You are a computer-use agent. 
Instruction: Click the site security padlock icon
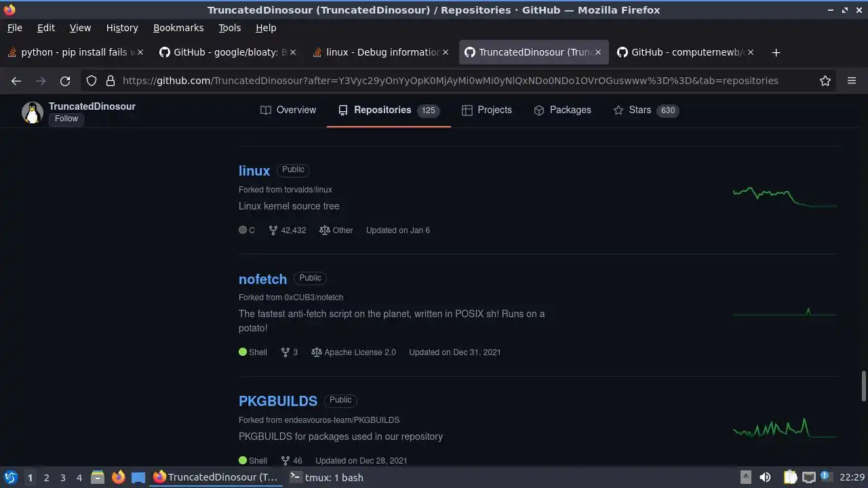click(111, 81)
